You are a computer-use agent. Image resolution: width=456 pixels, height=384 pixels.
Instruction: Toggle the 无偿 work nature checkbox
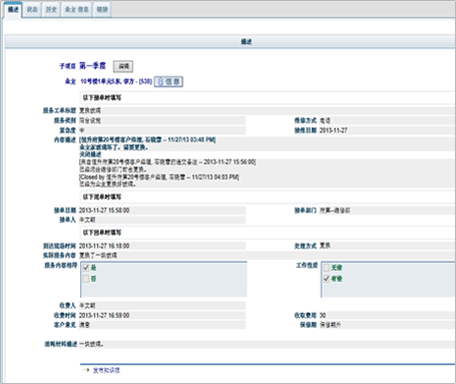pyautogui.click(x=326, y=267)
